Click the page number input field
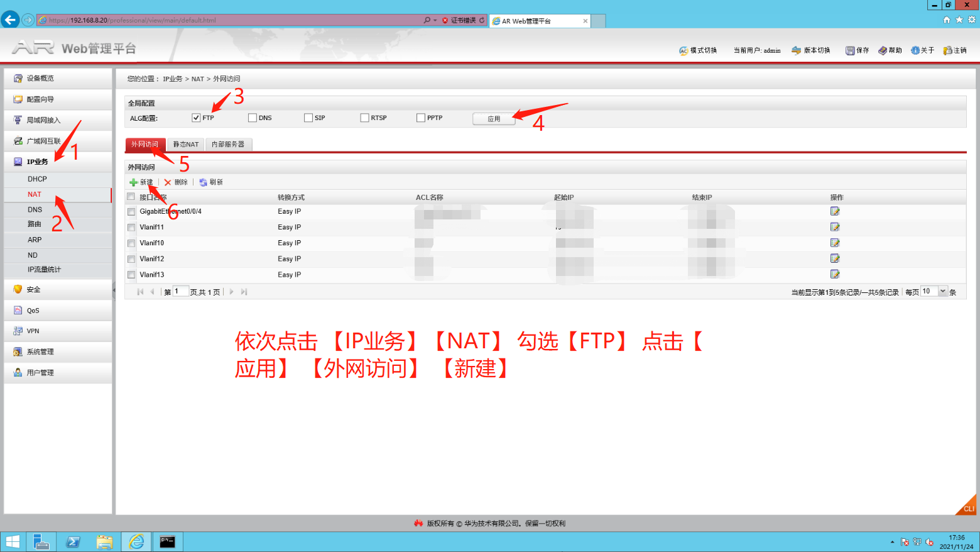 (x=180, y=292)
